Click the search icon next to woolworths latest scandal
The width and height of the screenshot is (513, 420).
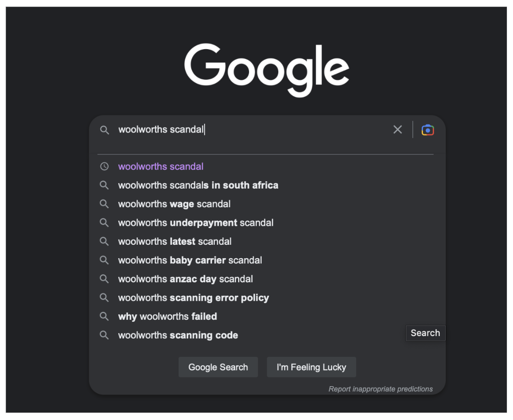click(104, 241)
